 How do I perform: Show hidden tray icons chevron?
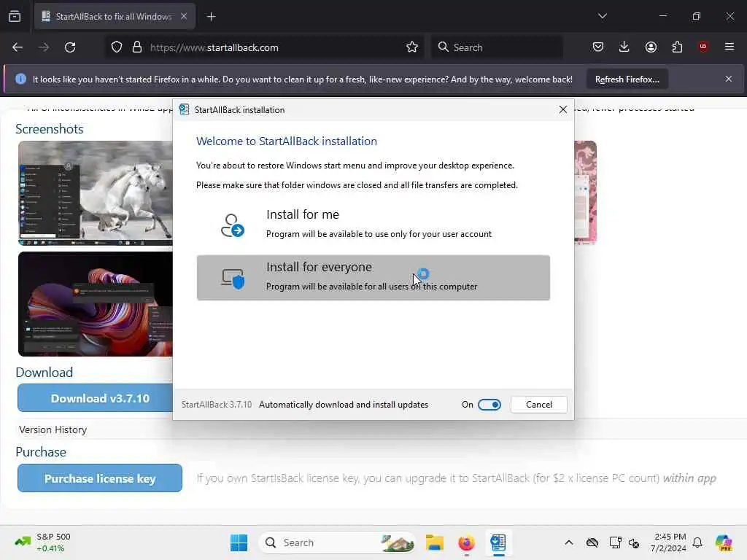coord(569,542)
